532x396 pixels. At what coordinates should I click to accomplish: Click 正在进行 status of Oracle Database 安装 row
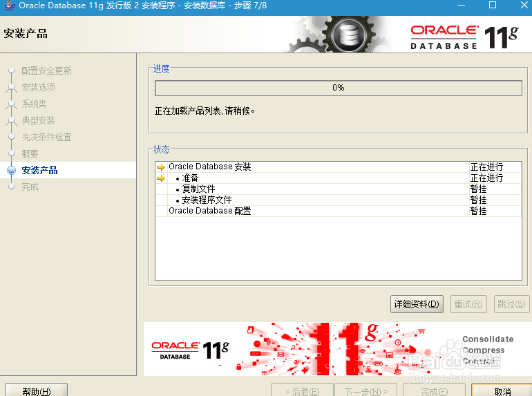coord(486,167)
